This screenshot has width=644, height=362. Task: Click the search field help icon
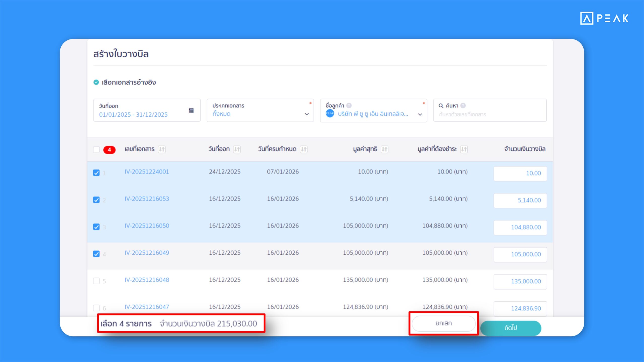pyautogui.click(x=463, y=106)
